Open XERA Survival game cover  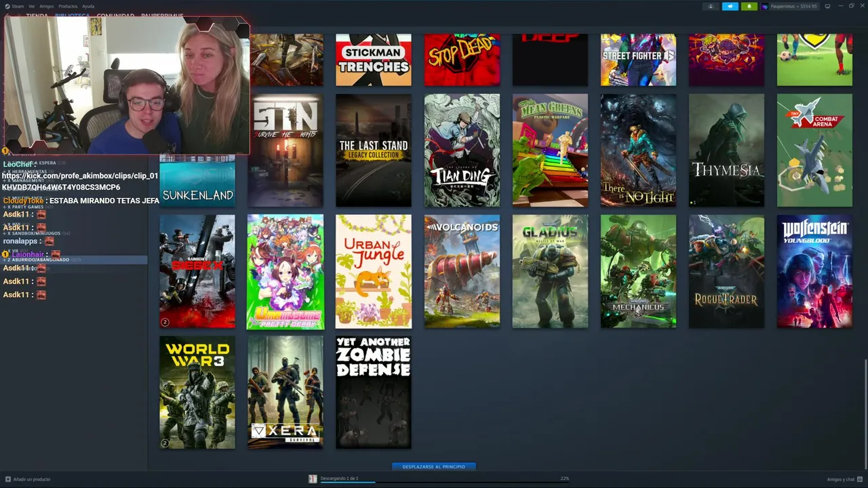coord(285,392)
